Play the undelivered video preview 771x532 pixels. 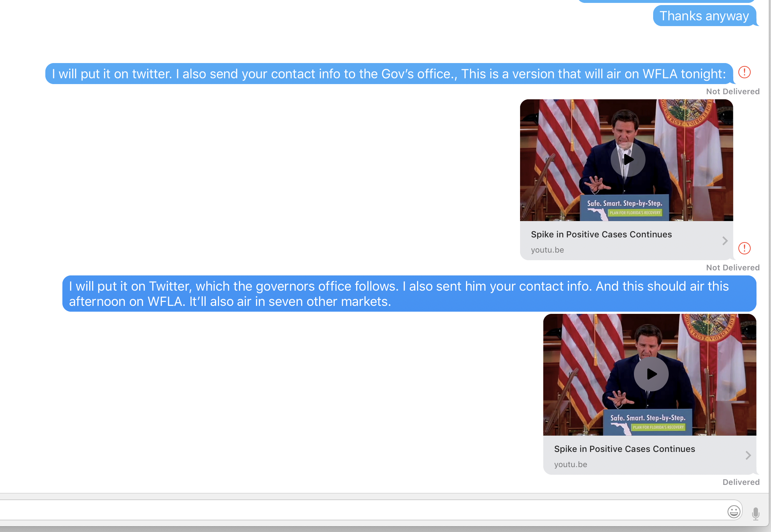pos(628,159)
